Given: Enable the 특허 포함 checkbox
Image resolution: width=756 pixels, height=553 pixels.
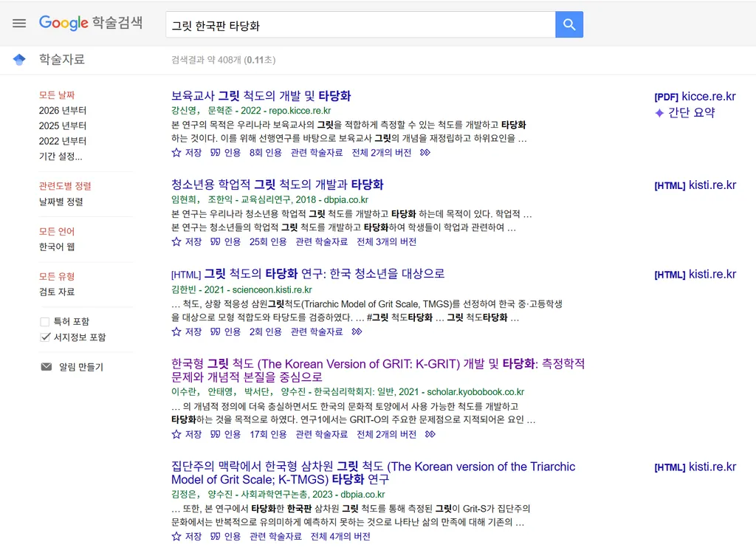Looking at the screenshot, I should pos(45,322).
